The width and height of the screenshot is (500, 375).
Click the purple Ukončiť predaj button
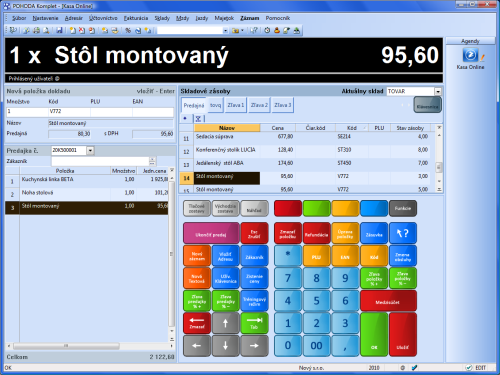[211, 233]
